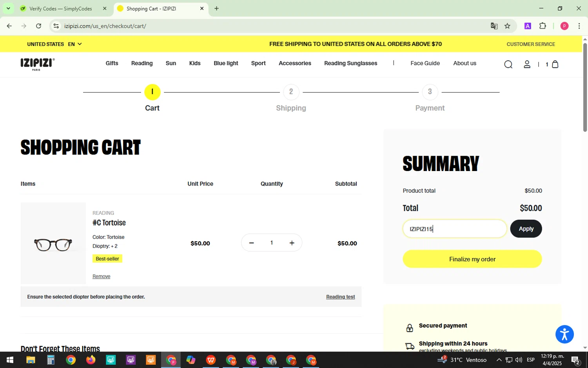Focus the coupon code input field
Screen dimensions: 588x368
pyautogui.click(x=455, y=229)
